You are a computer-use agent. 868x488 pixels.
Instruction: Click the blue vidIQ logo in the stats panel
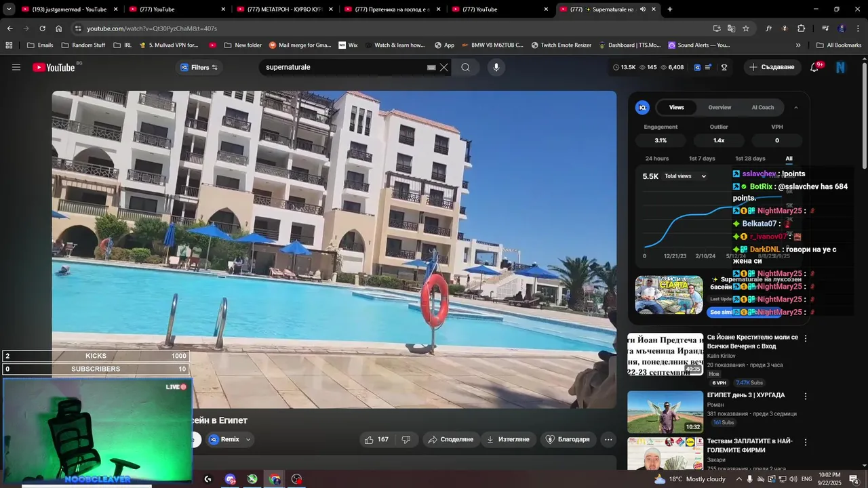pos(642,107)
